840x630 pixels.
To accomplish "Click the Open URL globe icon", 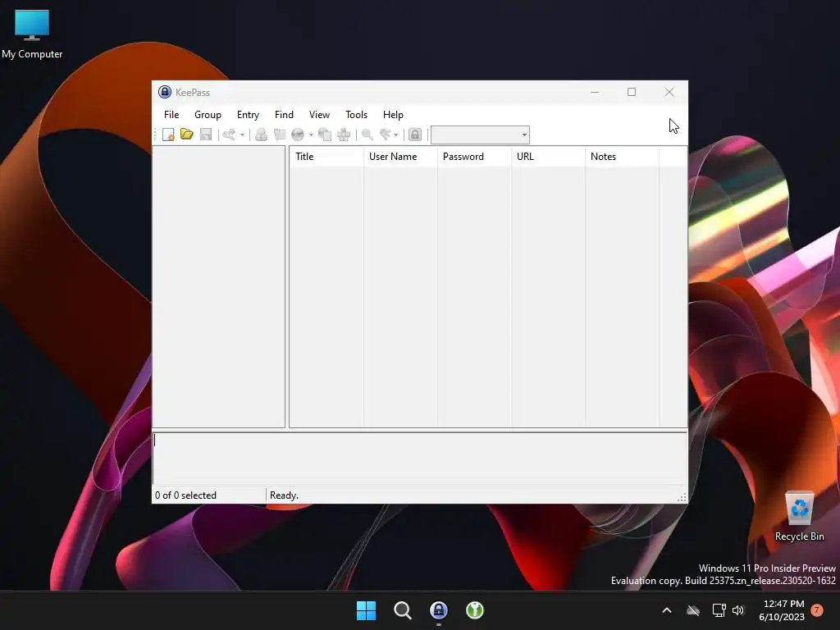I will [298, 135].
